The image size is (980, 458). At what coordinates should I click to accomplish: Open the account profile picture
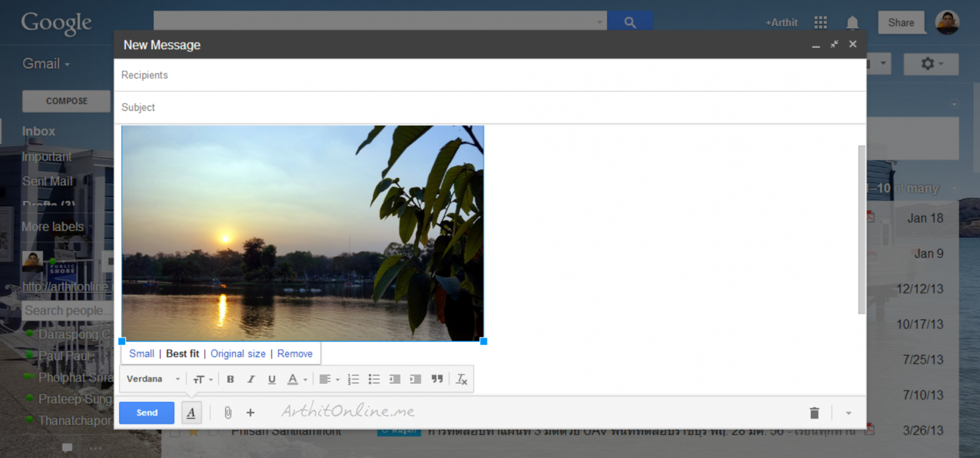click(947, 23)
